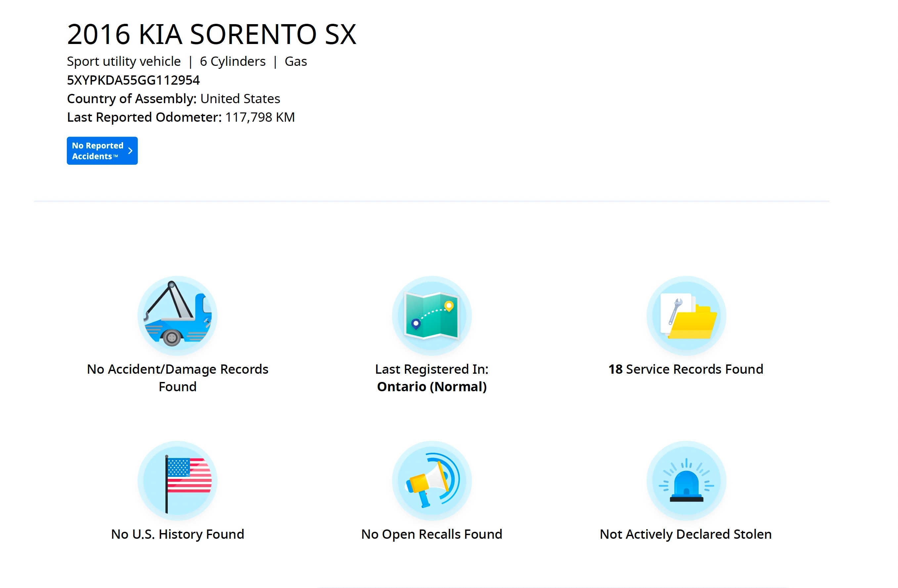Viewport: 898px width, 588px height.
Task: Click '6 Cylinders' text
Action: (233, 61)
